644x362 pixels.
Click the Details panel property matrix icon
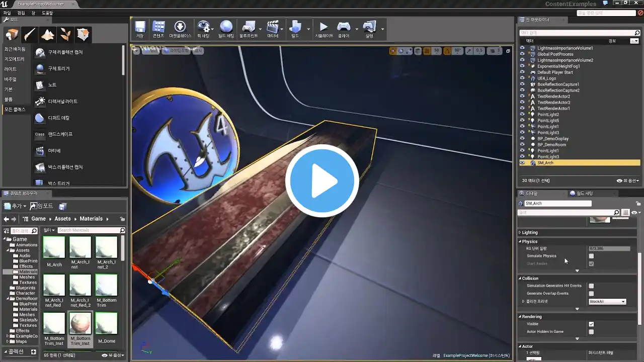click(625, 213)
